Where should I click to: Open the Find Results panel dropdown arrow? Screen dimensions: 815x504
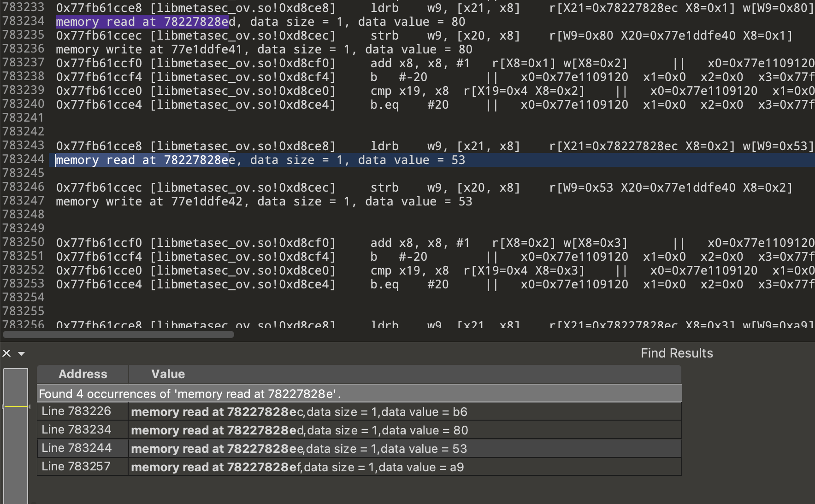(x=21, y=353)
